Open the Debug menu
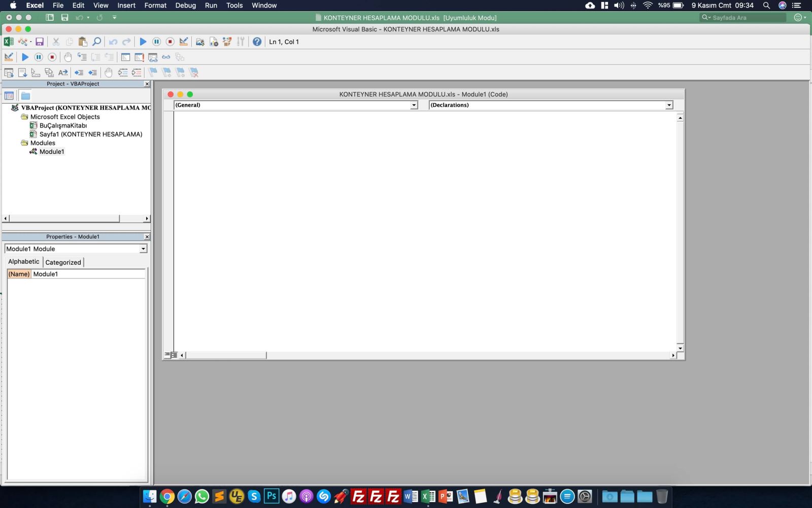Image resolution: width=812 pixels, height=508 pixels. [185, 5]
